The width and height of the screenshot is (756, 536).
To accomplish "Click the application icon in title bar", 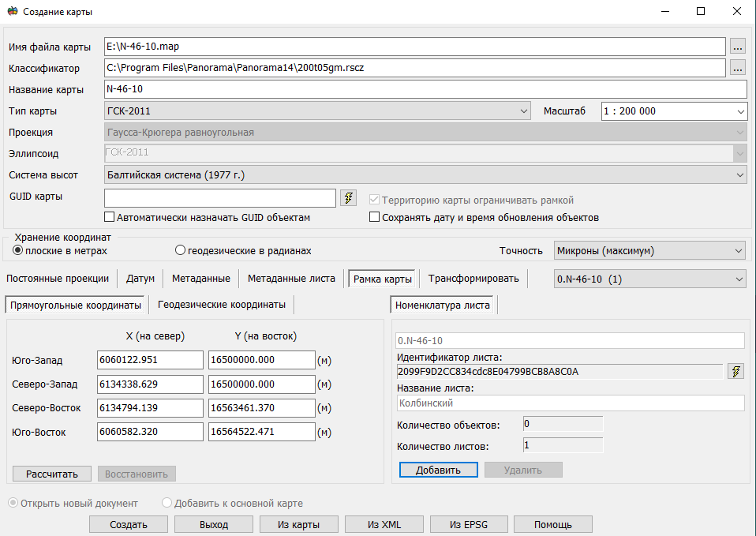I will click(x=11, y=12).
